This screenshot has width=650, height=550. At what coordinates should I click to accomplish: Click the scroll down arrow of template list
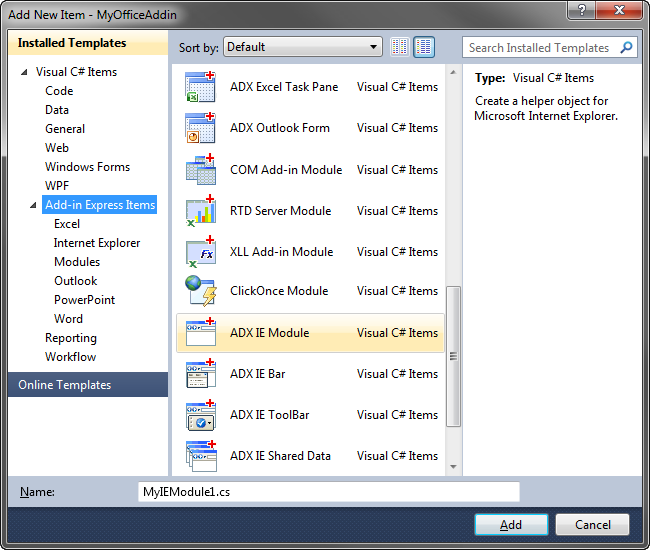[454, 467]
